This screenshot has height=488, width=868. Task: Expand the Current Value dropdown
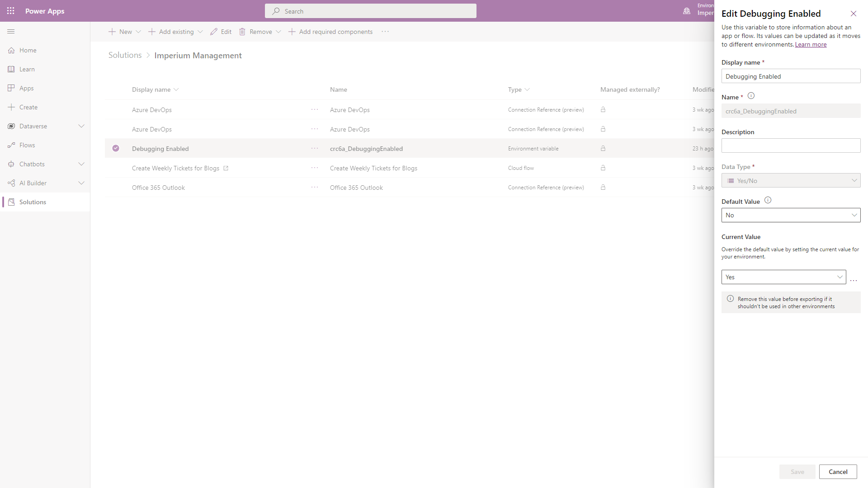pyautogui.click(x=839, y=277)
